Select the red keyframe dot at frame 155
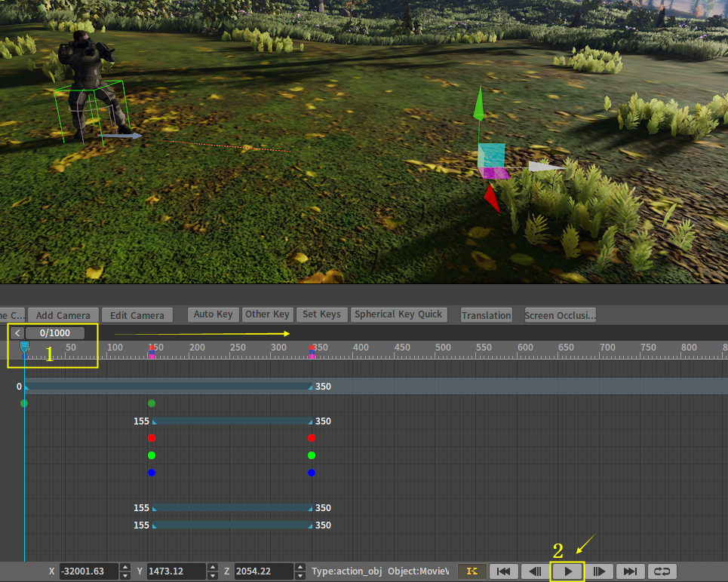Viewport: 728px width, 582px height. pos(152,438)
